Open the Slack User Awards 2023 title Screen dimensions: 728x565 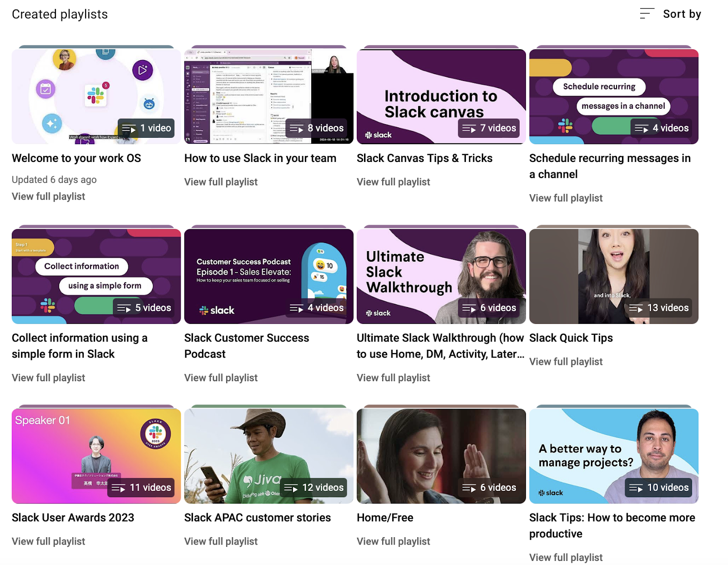pyautogui.click(x=73, y=518)
